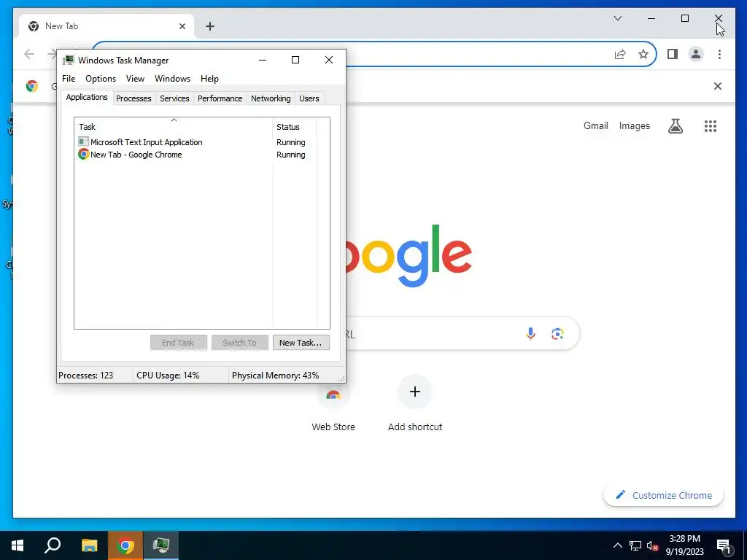747x560 pixels.
Task: Click the Chrome icon in the task list
Action: click(83, 155)
